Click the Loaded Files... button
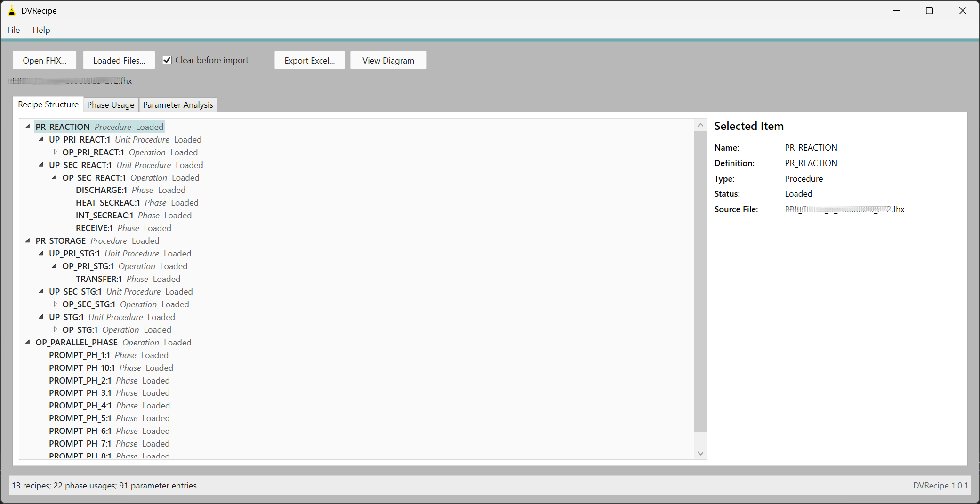This screenshot has height=504, width=980. coord(119,60)
